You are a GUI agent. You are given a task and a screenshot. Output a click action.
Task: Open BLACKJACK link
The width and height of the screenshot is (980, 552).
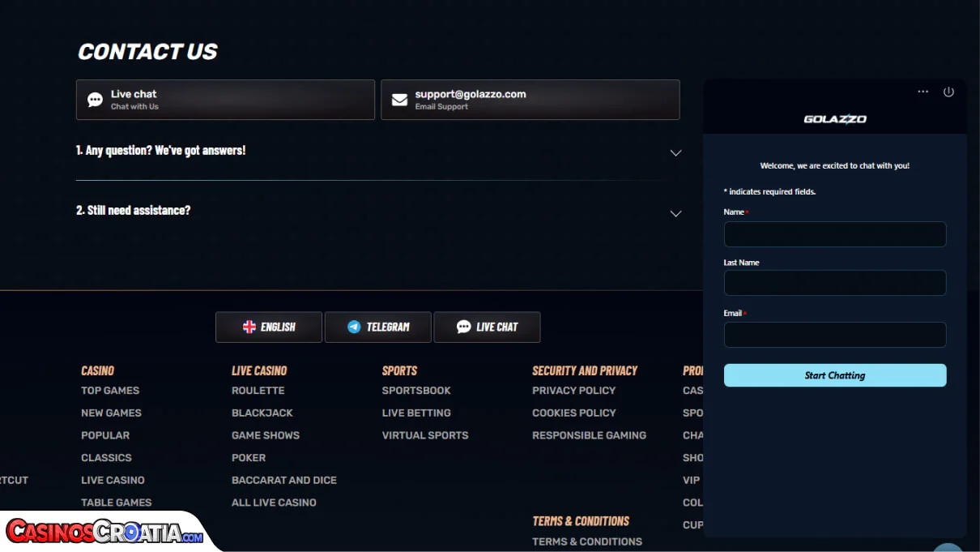tap(262, 413)
